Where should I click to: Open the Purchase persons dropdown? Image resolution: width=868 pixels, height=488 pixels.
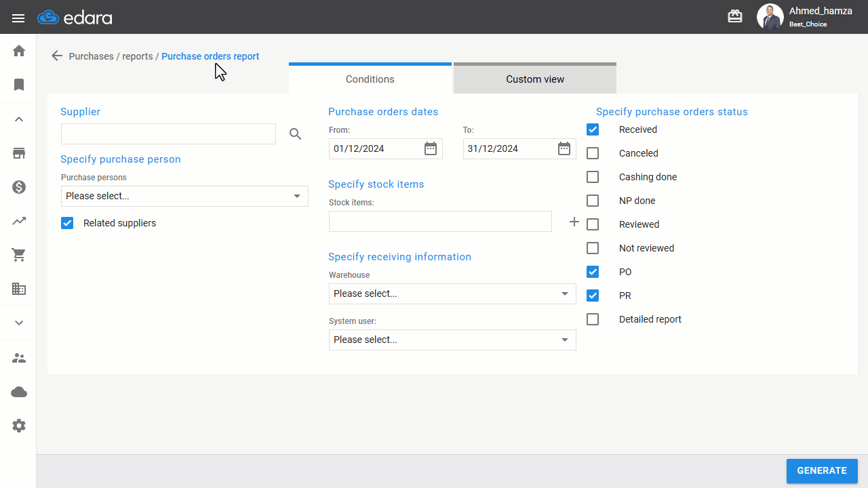[x=184, y=196]
